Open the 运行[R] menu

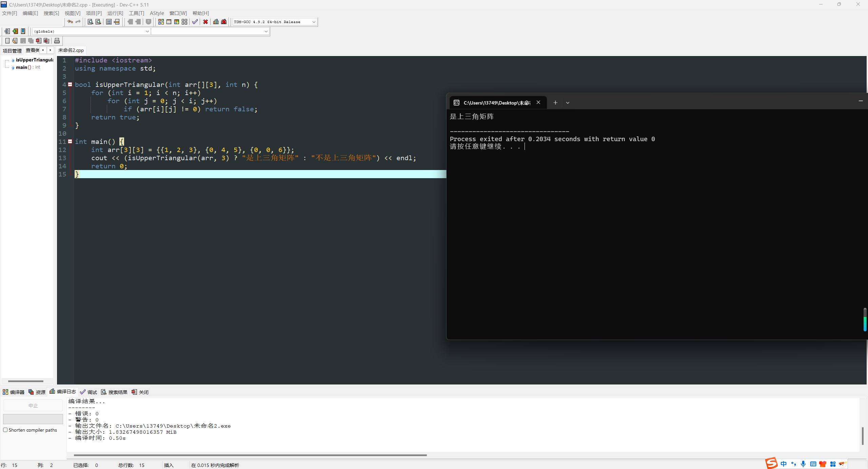click(115, 13)
